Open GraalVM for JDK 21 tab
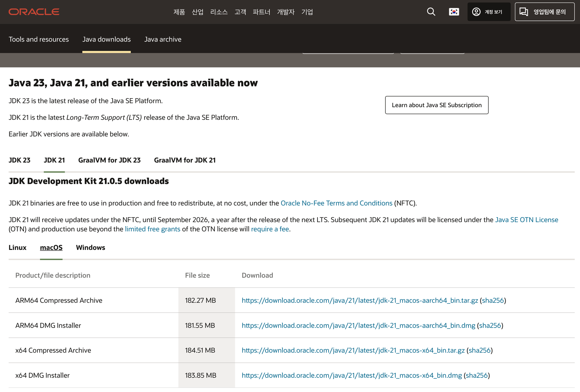Image resolution: width=580 pixels, height=392 pixels. 185,160
